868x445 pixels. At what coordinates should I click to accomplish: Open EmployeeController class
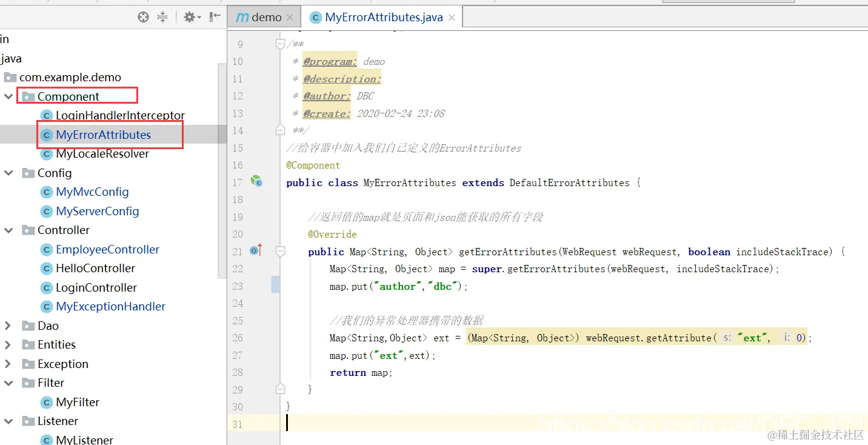click(107, 249)
